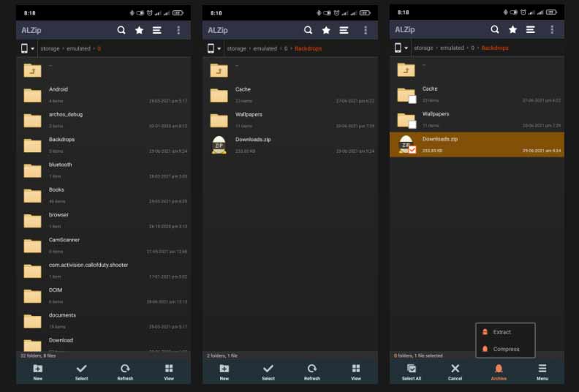Screen dimensions: 579x392
Task: Go to parent folder in the left screen
Action: (x=103, y=69)
